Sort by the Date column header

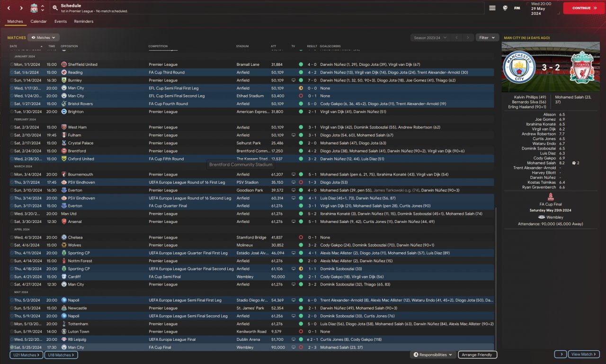tap(13, 46)
